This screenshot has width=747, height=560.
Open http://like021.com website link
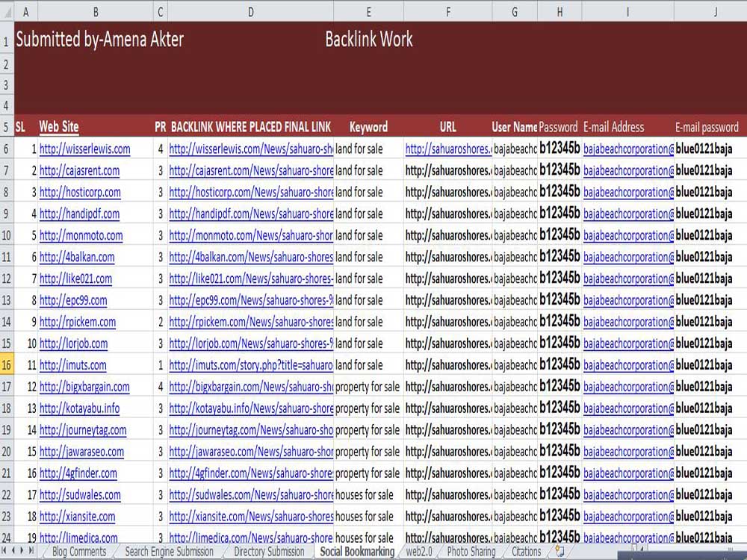[x=75, y=279]
